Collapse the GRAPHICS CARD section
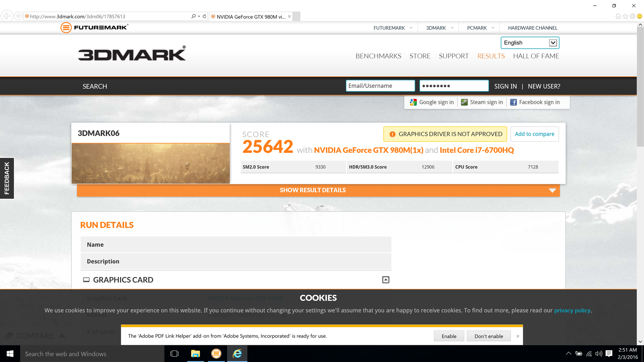The image size is (644, 362). coord(386,280)
